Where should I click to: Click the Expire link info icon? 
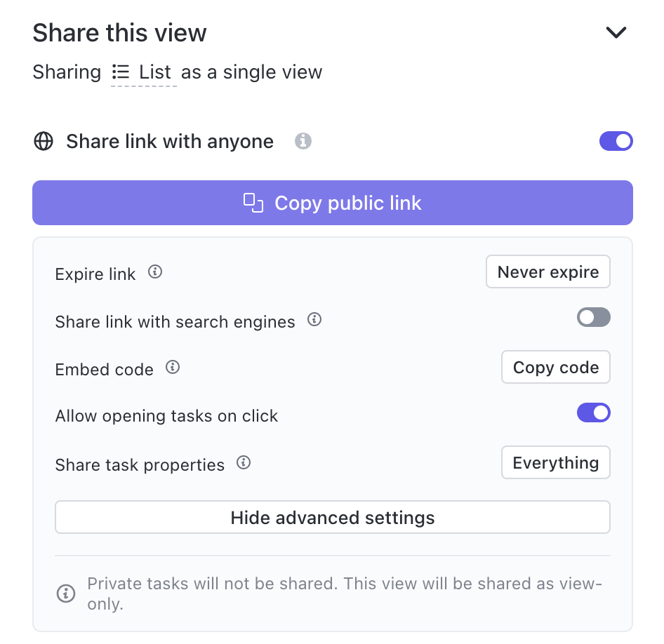click(x=155, y=271)
